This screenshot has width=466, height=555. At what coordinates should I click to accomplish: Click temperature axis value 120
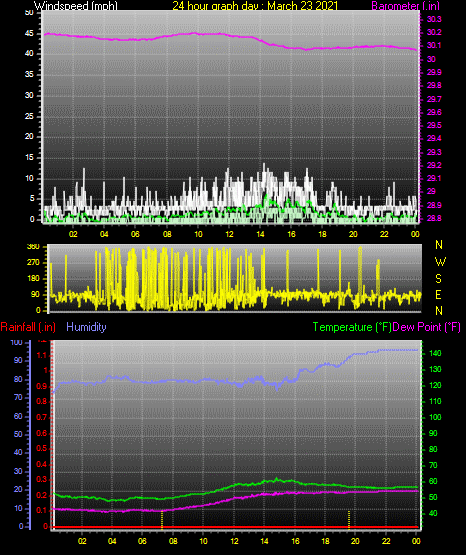coord(435,385)
